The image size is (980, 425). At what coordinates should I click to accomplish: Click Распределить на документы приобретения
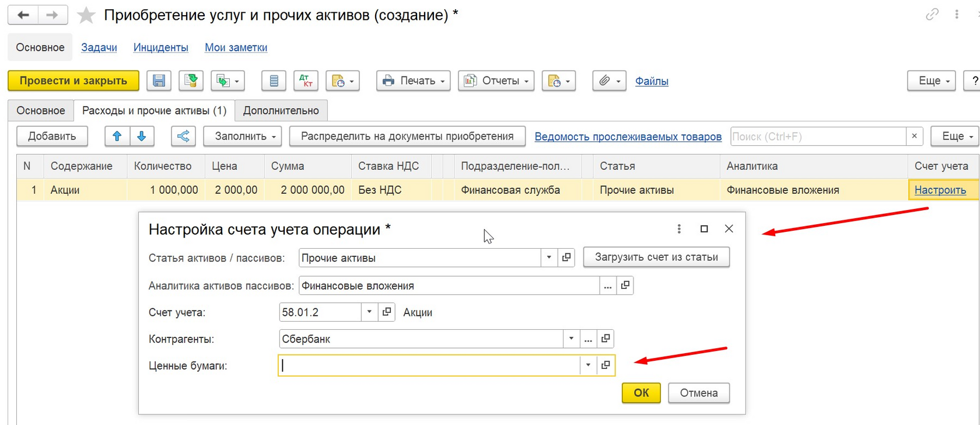[x=407, y=136]
